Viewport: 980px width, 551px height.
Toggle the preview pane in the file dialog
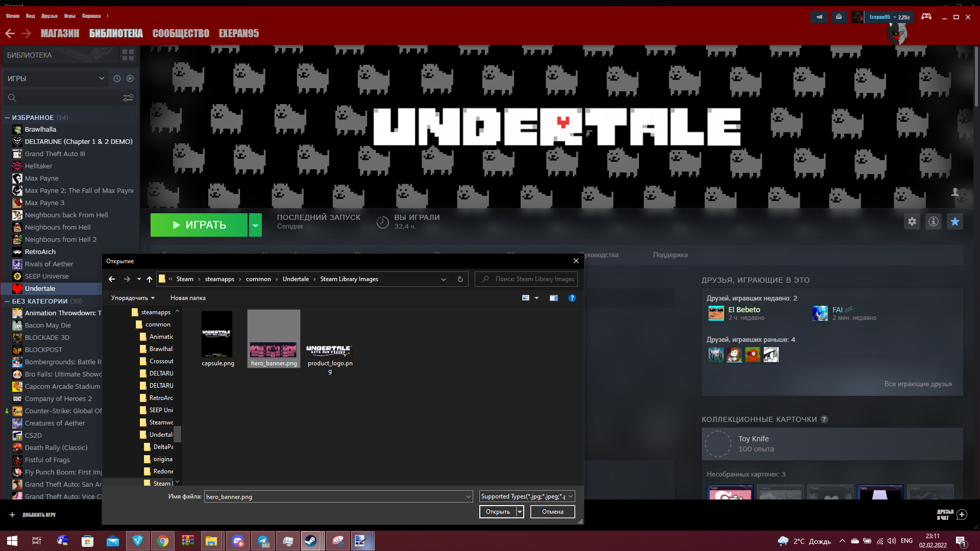pos(553,298)
